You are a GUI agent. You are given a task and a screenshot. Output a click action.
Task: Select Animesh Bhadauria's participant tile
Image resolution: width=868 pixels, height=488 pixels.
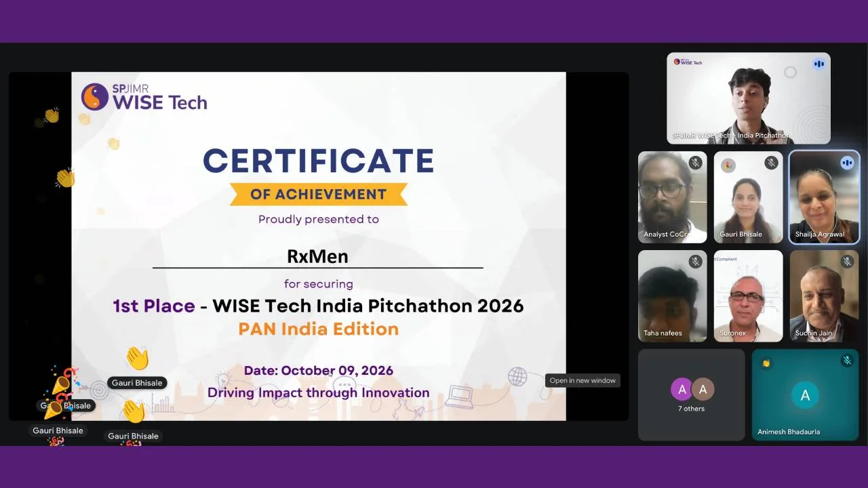point(805,394)
